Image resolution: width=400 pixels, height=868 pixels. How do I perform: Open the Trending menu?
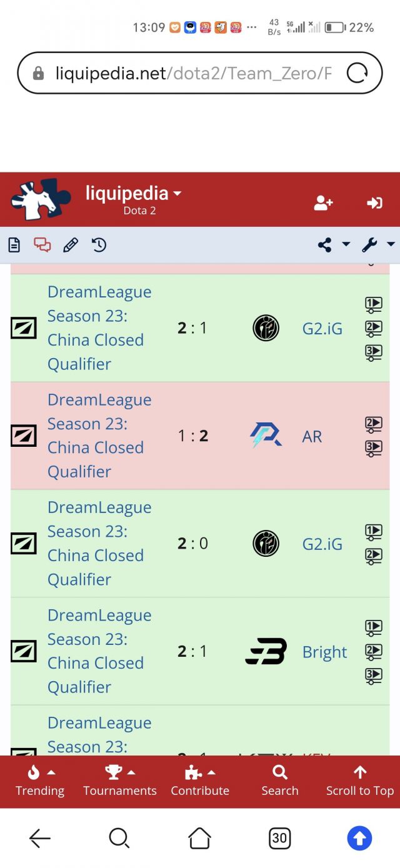[40, 781]
